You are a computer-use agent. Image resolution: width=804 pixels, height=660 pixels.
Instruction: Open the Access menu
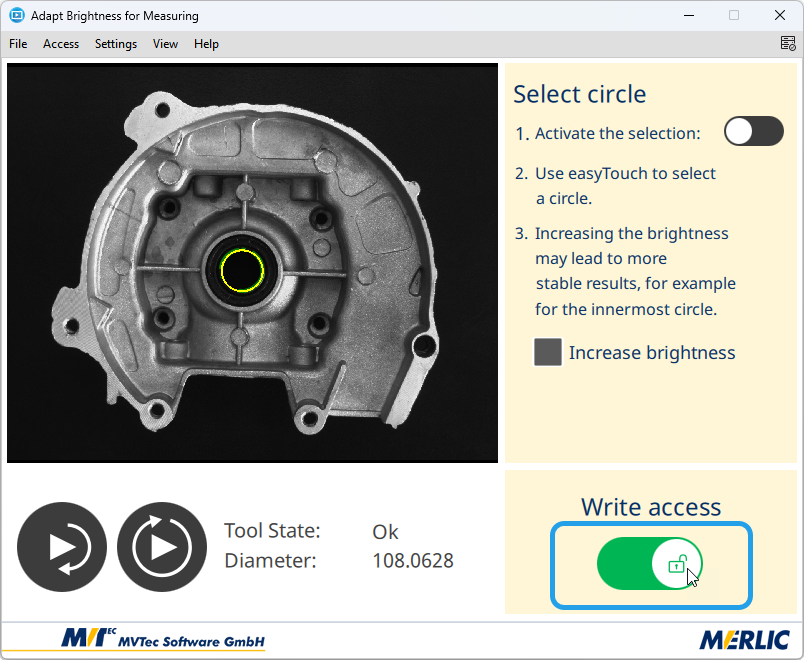[61, 44]
